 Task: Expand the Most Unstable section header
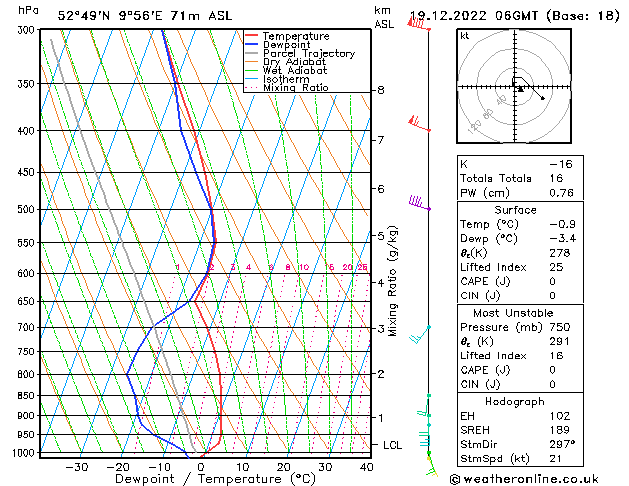[515, 313]
